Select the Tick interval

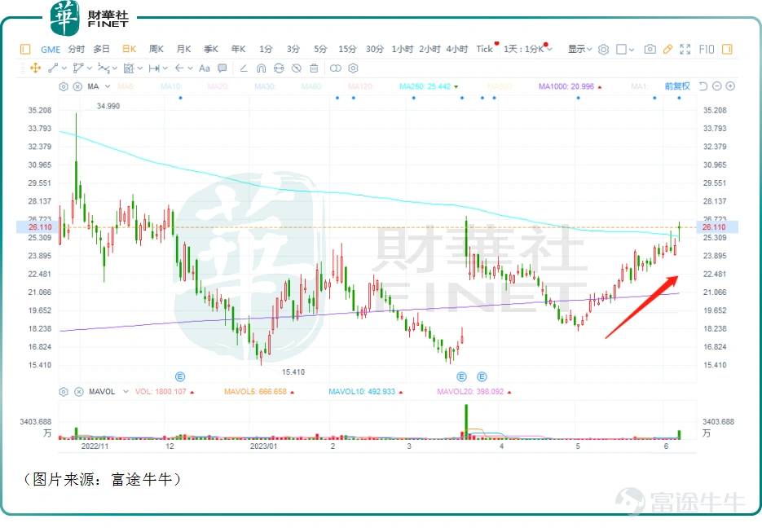pyautogui.click(x=485, y=49)
